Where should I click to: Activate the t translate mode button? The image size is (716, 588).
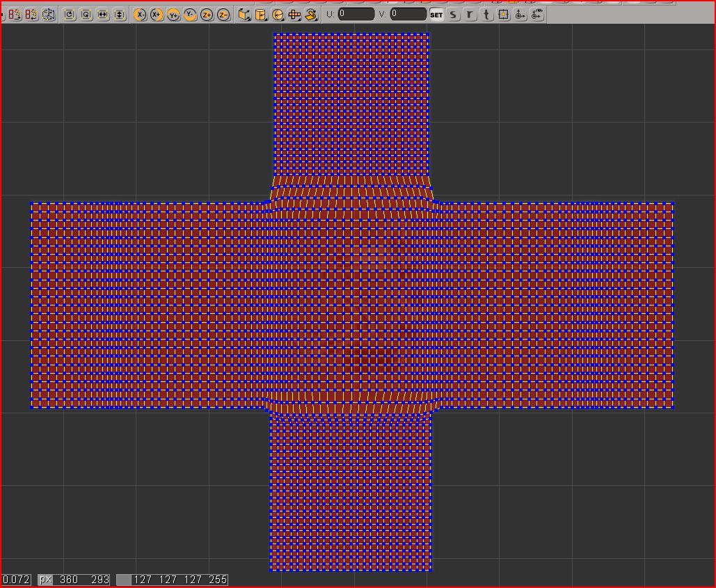[486, 13]
